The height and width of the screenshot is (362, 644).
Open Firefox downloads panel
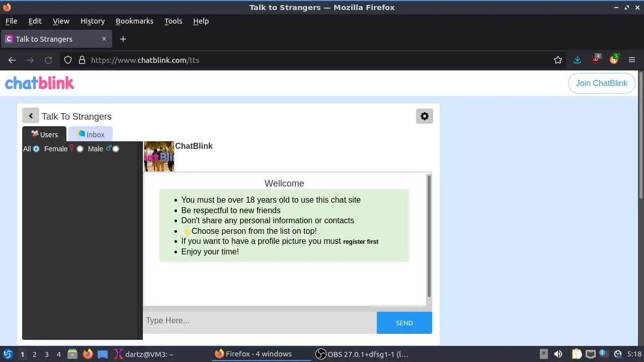point(577,60)
